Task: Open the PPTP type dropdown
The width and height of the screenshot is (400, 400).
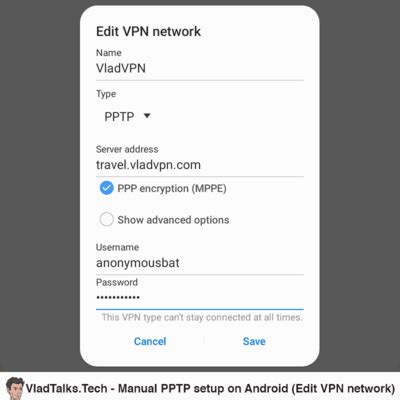Action: [127, 116]
